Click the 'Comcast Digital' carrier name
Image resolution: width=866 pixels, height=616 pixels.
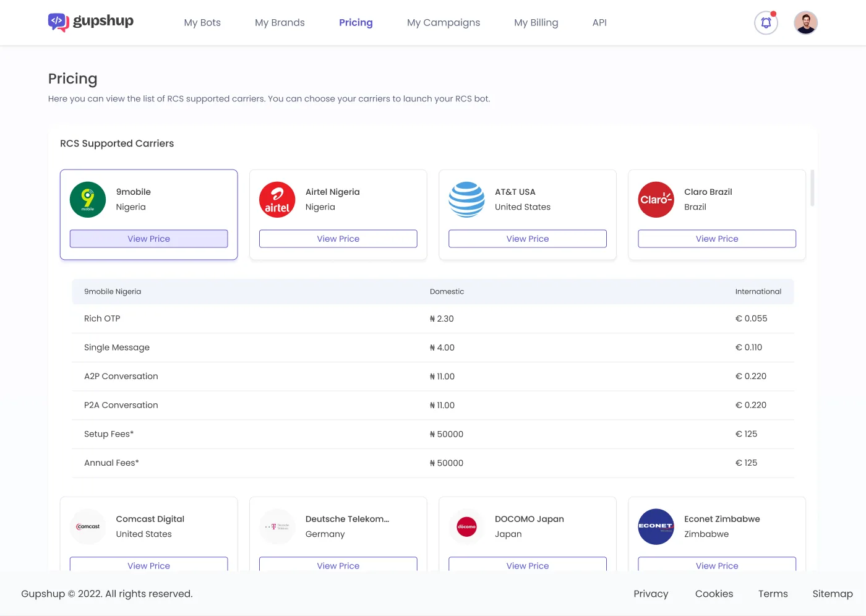(x=150, y=519)
